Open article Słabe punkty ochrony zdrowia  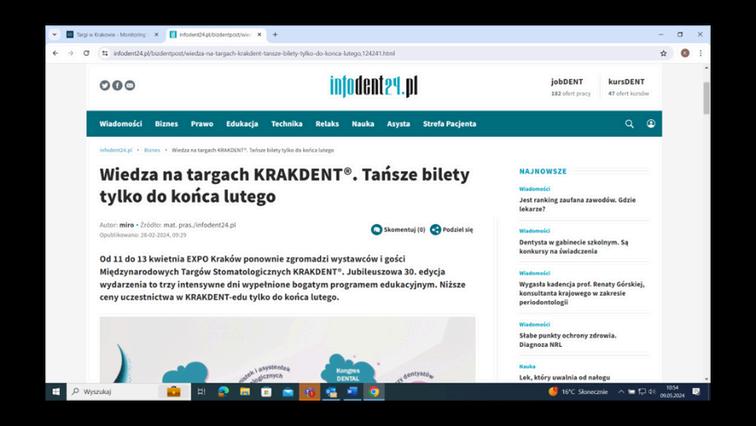pos(567,340)
